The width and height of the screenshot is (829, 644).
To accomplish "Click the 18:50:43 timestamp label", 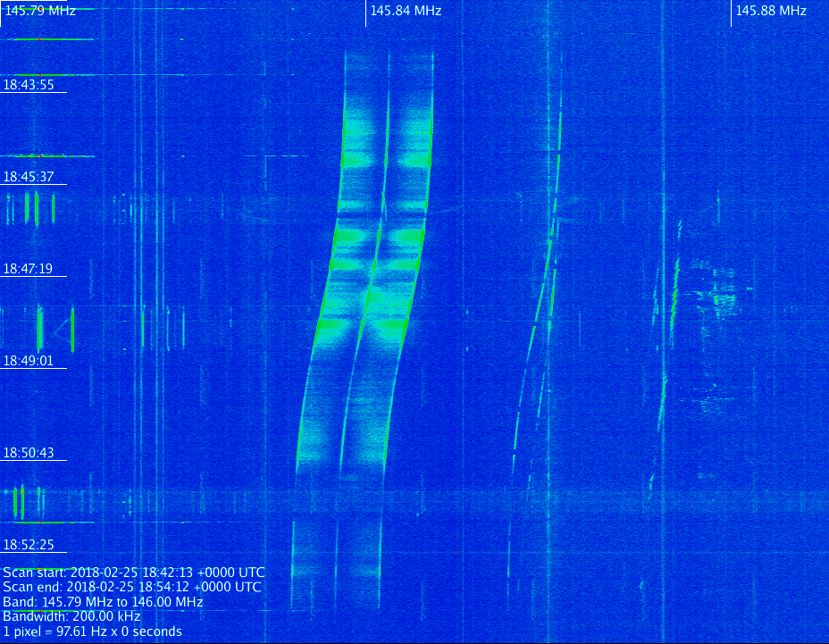I will [x=29, y=453].
